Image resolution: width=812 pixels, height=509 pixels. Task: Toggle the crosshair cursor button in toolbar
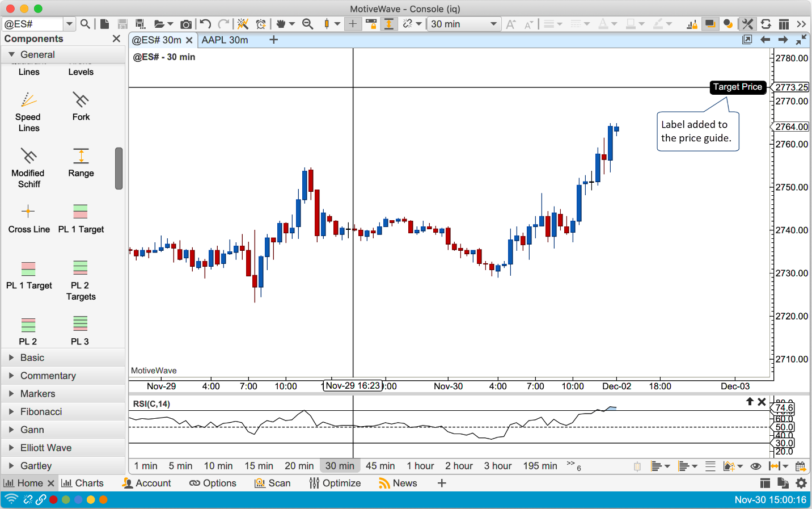click(x=353, y=24)
